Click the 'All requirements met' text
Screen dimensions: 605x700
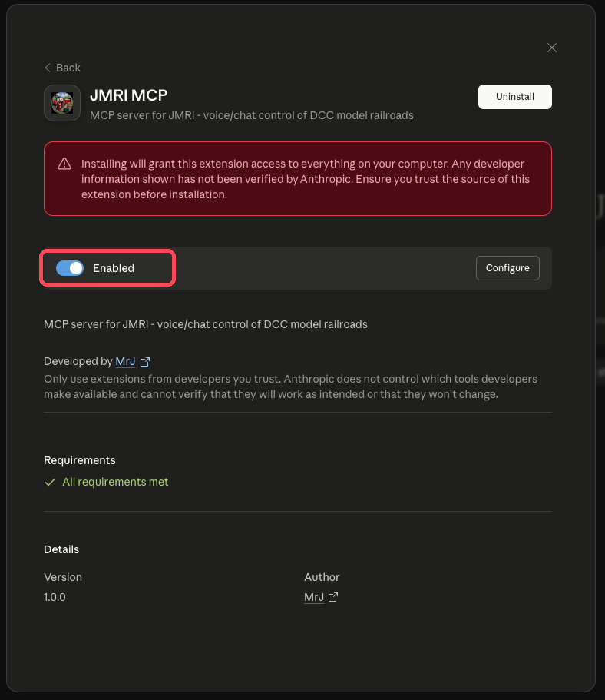coord(115,482)
